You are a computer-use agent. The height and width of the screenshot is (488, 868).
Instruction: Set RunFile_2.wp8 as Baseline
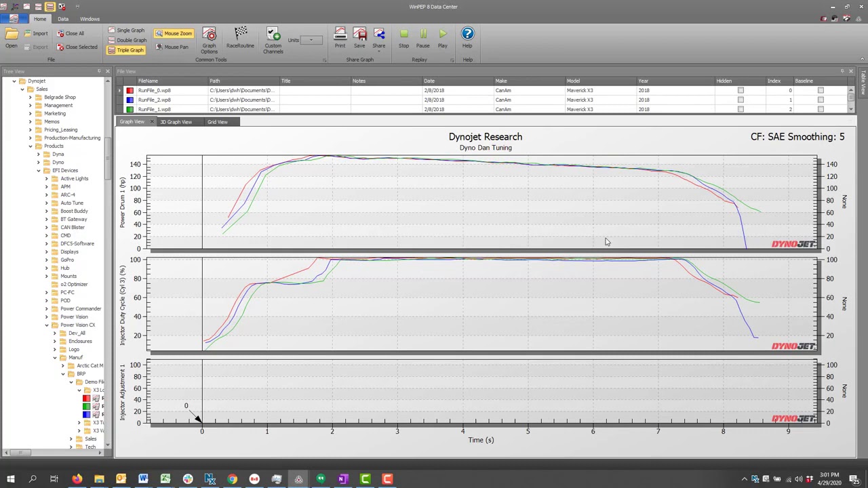[x=821, y=100]
